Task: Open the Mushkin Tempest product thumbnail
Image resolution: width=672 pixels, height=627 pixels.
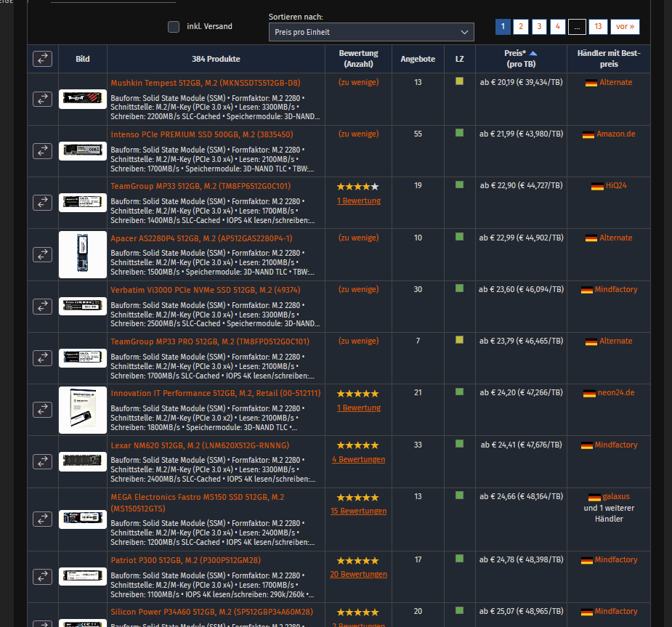Action: pyautogui.click(x=83, y=99)
